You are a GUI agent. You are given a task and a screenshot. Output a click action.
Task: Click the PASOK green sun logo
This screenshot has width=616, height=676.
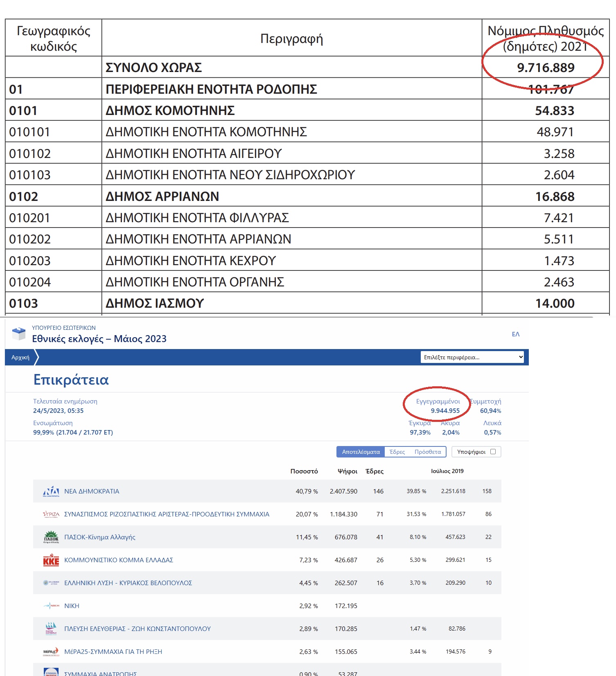pos(51,537)
